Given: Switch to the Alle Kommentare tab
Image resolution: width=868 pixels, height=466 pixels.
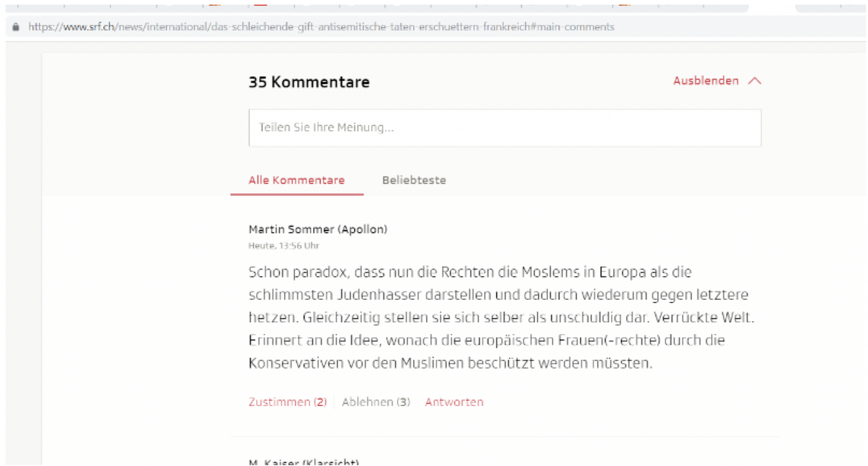Looking at the screenshot, I should click(x=296, y=180).
